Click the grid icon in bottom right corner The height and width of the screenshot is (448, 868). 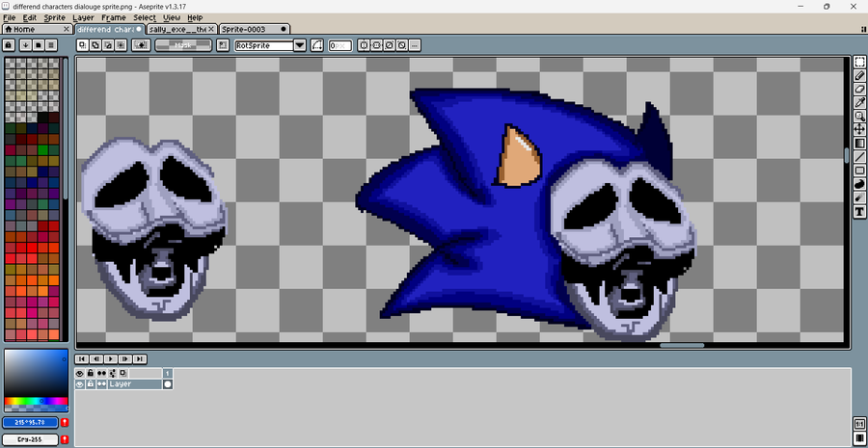(859, 438)
